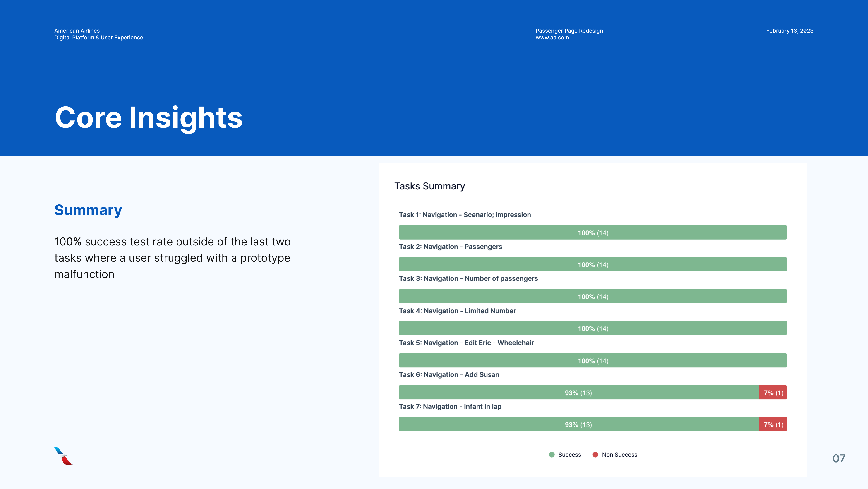Screen dimensions: 868x489
Task: Select Task 2 Navigation - Passengers label
Action: coord(450,247)
